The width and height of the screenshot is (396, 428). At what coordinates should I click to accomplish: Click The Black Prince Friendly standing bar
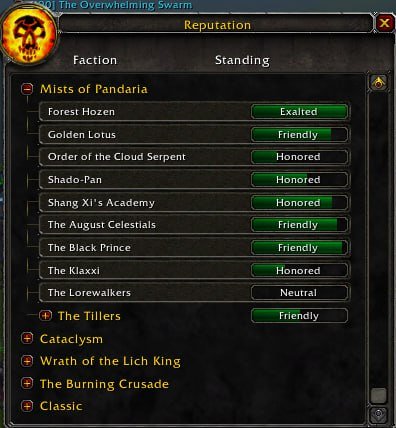tap(299, 248)
